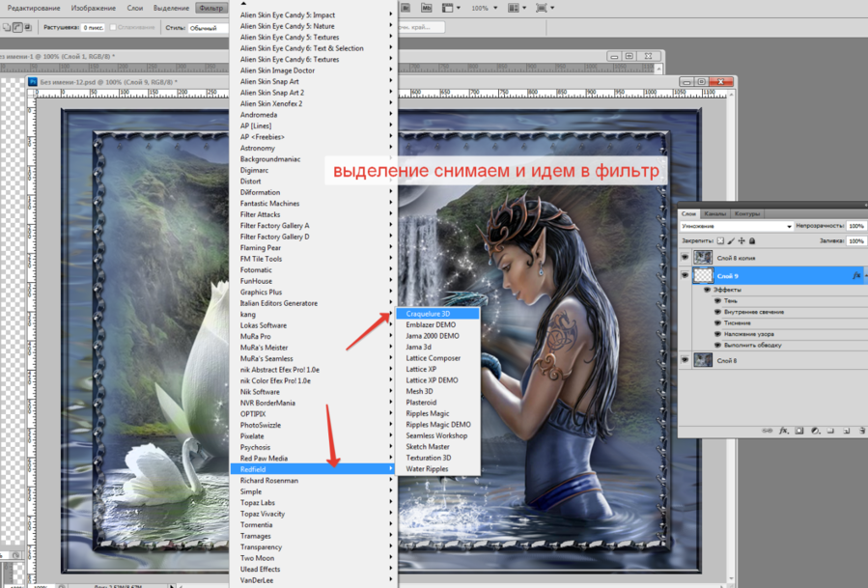Click the lock all padlock icon
The width and height of the screenshot is (868, 588).
752,240
